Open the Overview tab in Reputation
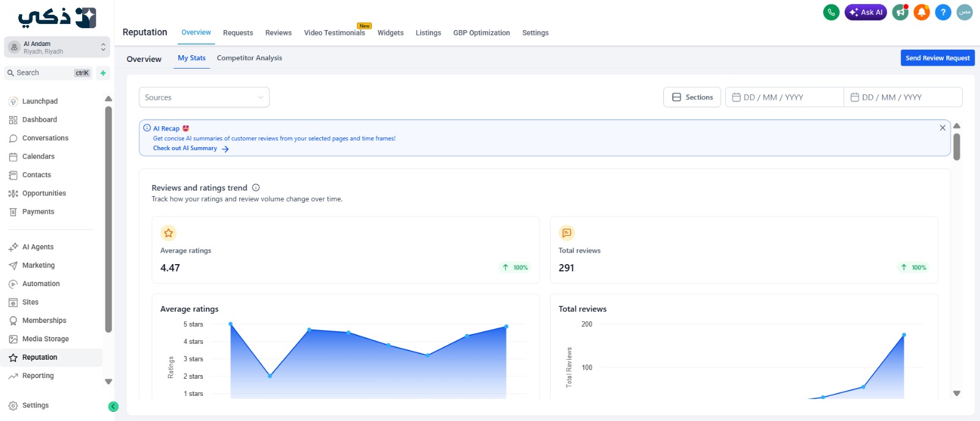 (x=196, y=32)
